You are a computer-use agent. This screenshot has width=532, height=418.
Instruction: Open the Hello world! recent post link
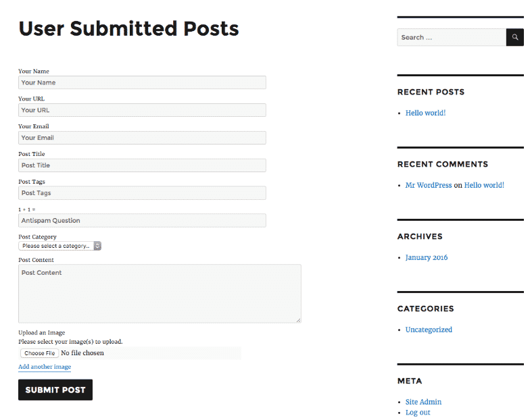[425, 113]
